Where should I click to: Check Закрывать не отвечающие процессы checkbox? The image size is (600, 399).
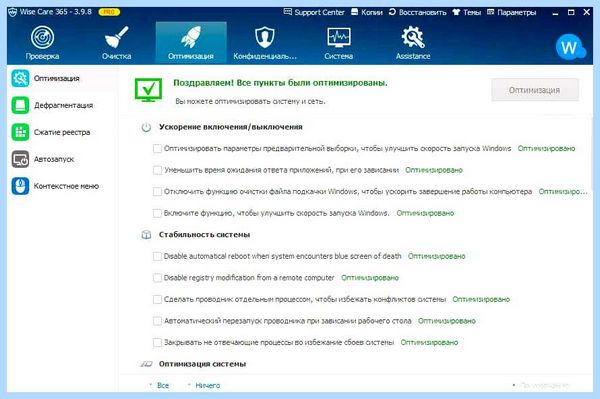pos(157,342)
